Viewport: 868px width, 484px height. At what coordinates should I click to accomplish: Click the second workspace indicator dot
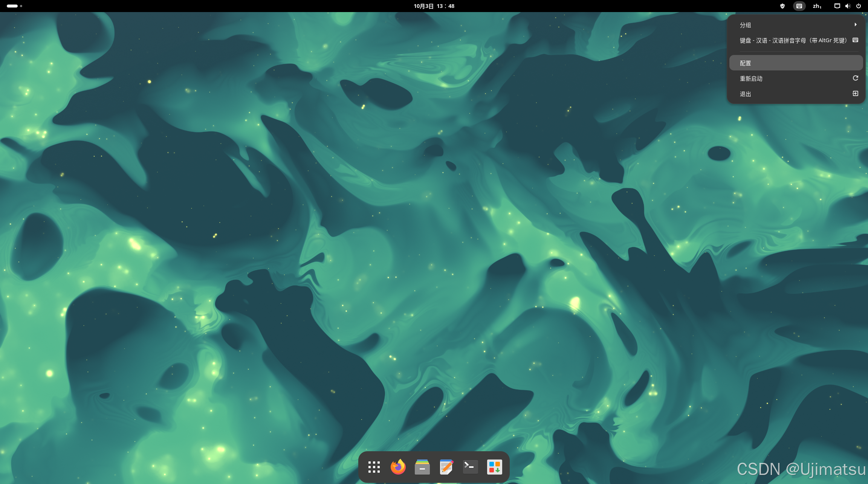pos(21,6)
